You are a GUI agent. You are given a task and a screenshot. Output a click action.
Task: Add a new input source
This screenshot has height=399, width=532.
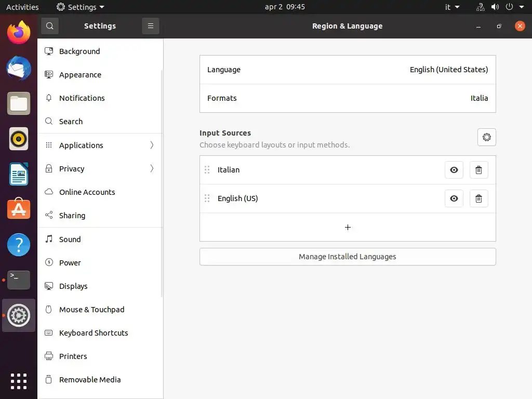click(348, 228)
